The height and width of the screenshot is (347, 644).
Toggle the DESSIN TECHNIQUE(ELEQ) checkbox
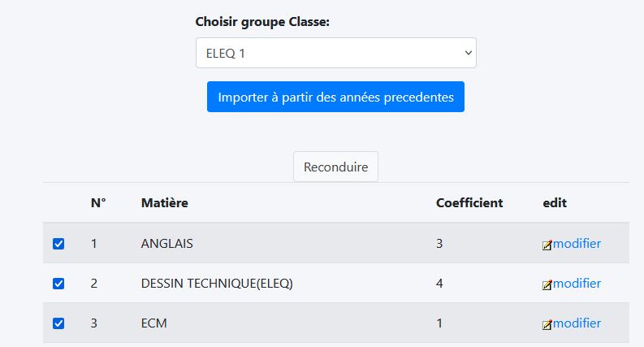(x=58, y=284)
